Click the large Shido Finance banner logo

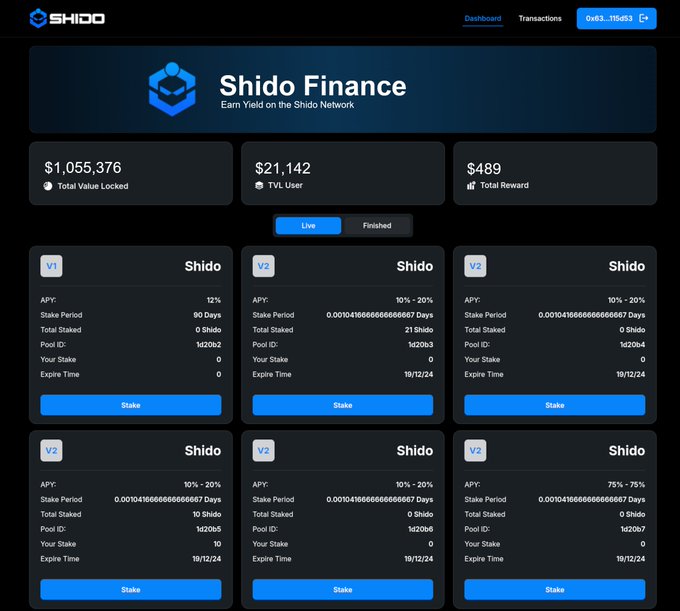[x=172, y=89]
